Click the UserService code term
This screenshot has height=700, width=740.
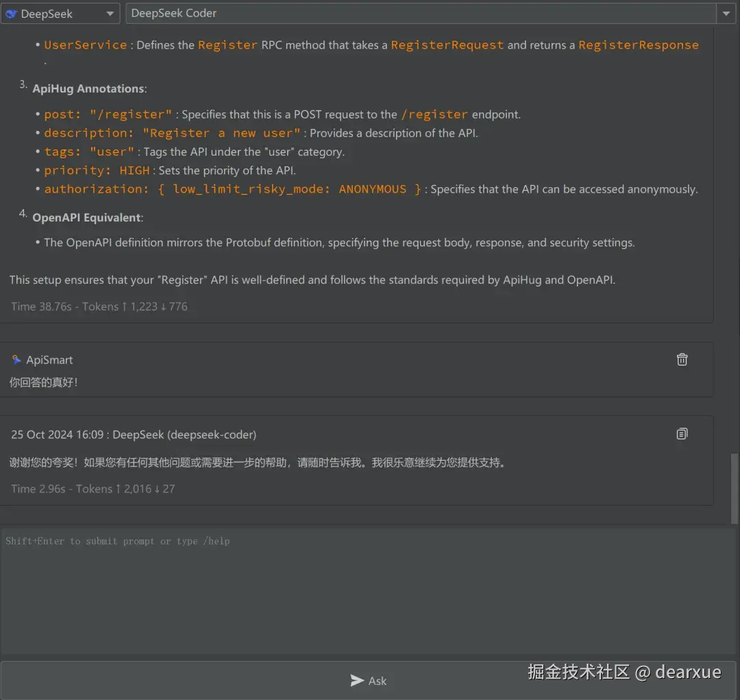click(x=86, y=45)
